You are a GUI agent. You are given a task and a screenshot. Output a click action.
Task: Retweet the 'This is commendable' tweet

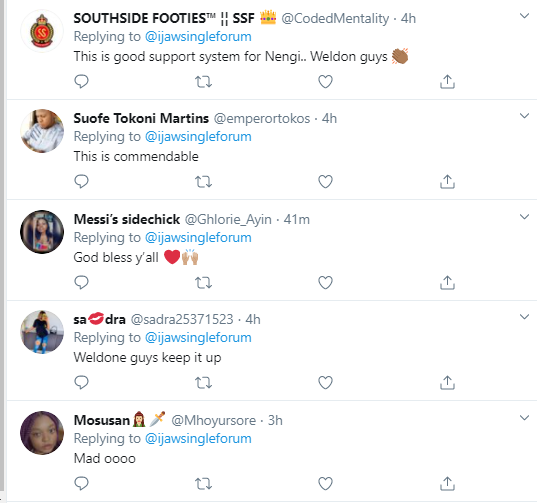click(203, 182)
